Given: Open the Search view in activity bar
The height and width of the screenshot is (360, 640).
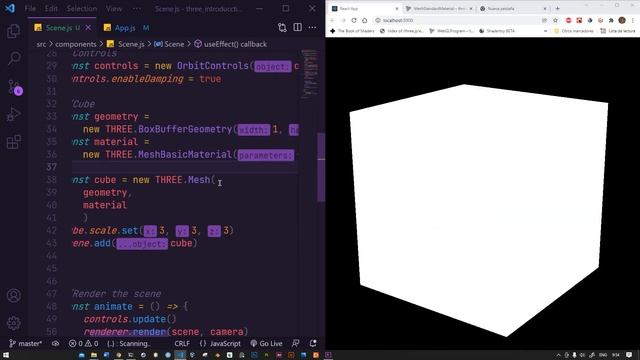Looking at the screenshot, I should click(13, 58).
